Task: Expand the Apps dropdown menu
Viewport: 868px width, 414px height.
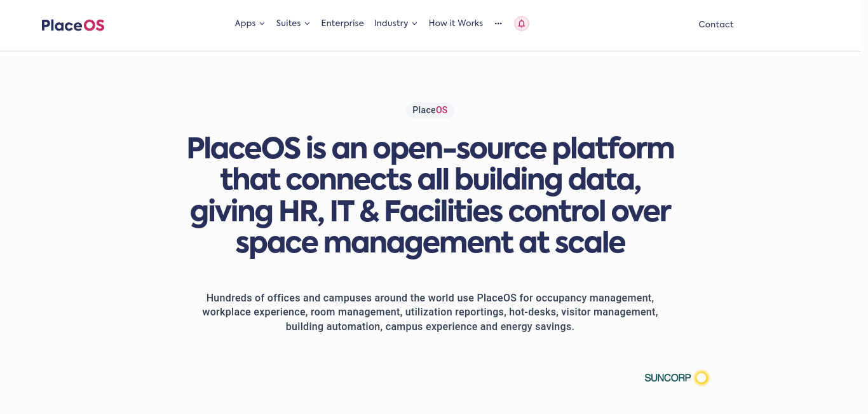Action: click(250, 24)
